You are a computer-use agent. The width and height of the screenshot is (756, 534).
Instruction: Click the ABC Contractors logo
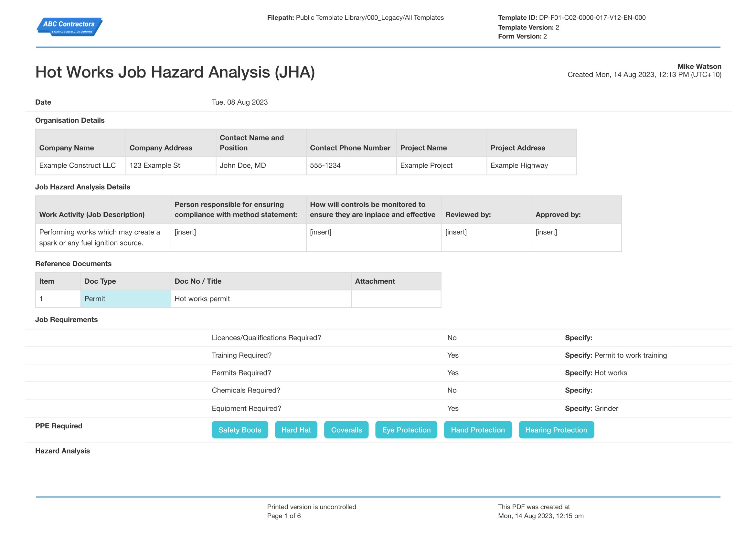[x=69, y=27]
